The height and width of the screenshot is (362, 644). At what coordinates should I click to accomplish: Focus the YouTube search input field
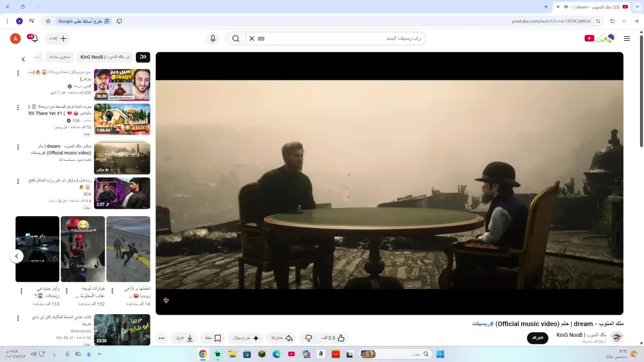345,38
